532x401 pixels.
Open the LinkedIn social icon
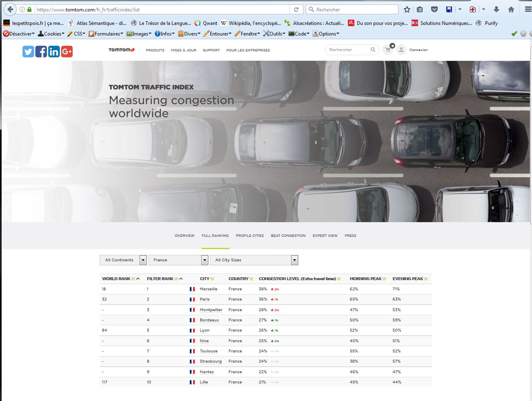[x=54, y=51]
